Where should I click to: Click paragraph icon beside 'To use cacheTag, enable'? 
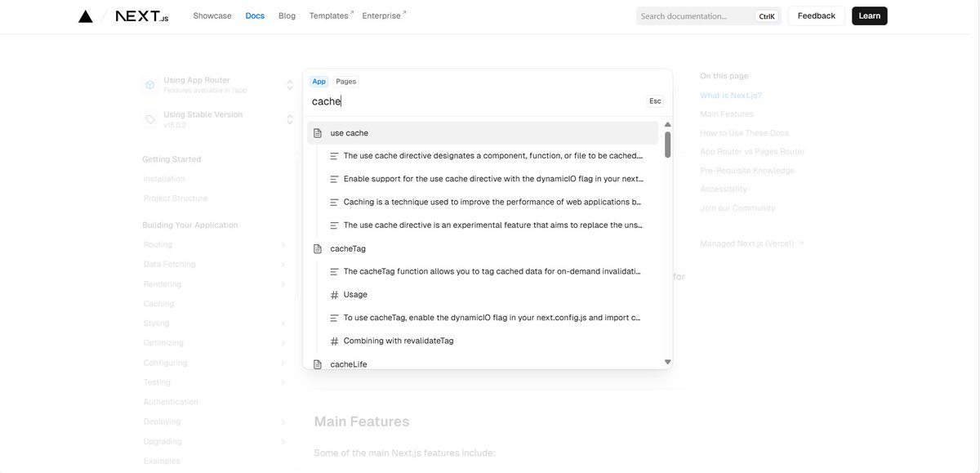tap(334, 318)
